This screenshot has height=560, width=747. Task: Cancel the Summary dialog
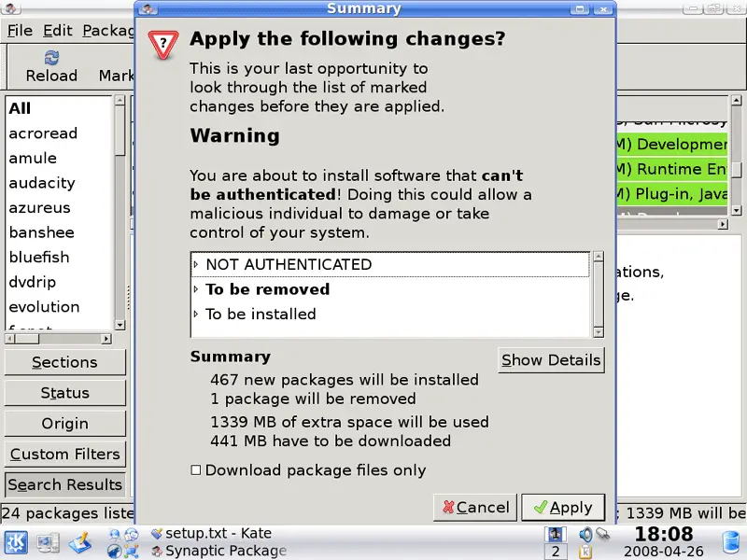pos(475,508)
